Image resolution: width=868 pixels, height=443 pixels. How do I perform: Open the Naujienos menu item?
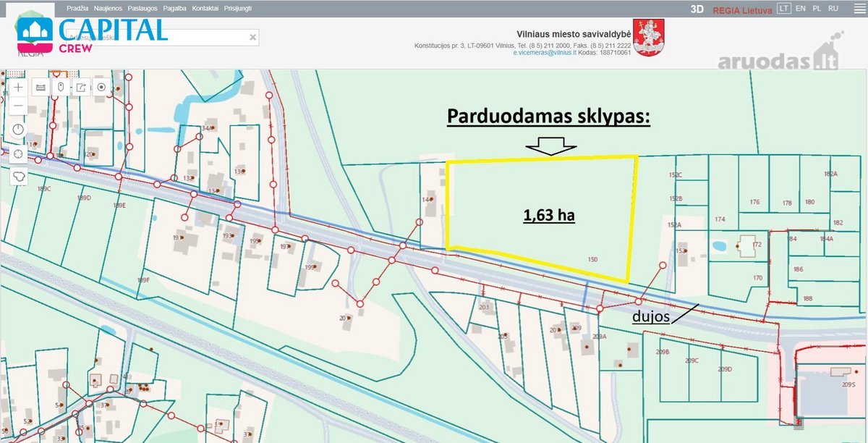pos(109,8)
